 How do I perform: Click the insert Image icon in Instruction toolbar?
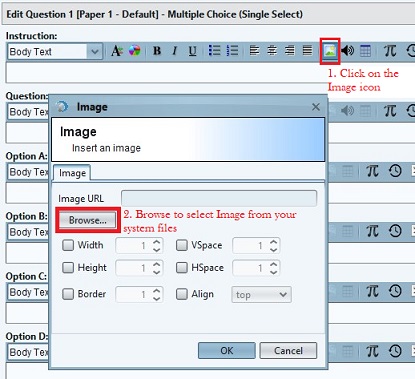click(x=330, y=51)
